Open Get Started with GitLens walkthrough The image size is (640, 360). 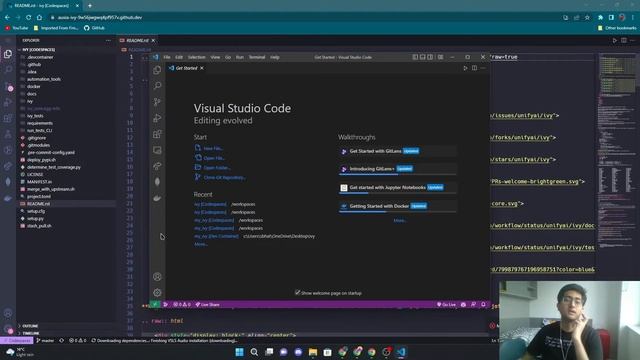click(x=397, y=151)
